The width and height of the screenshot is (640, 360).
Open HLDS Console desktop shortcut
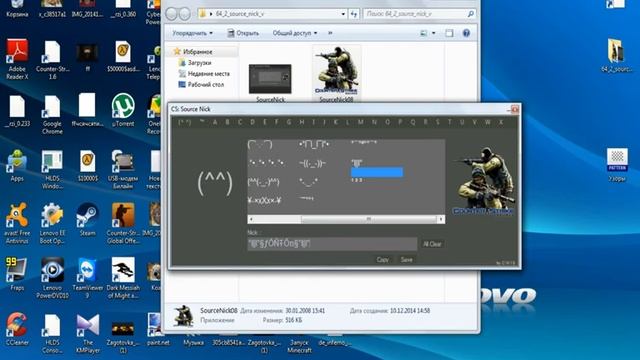pos(52,333)
